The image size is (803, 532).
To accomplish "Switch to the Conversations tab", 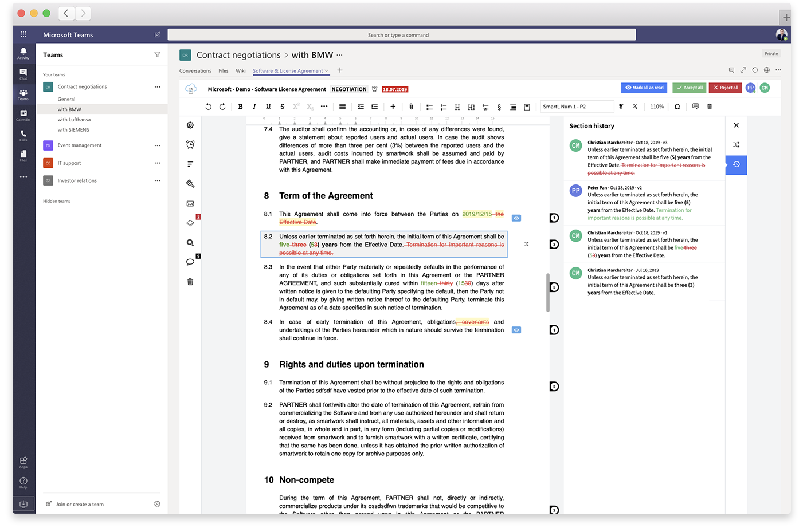I will [195, 71].
